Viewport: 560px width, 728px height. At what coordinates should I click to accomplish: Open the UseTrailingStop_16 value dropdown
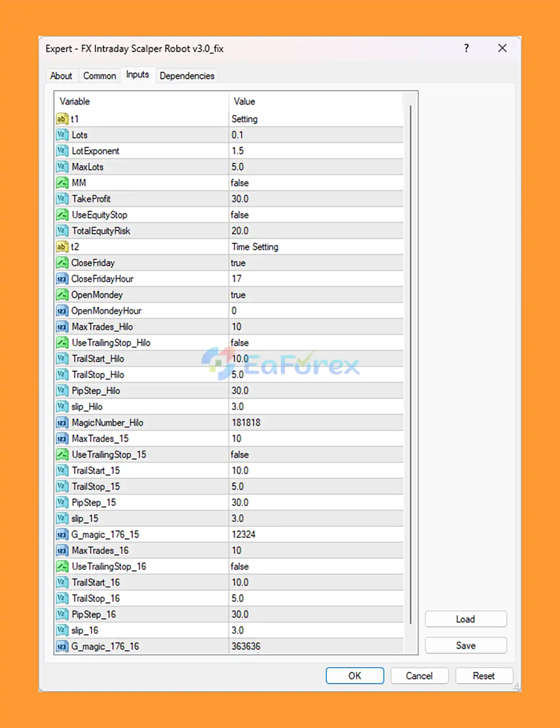point(315,566)
